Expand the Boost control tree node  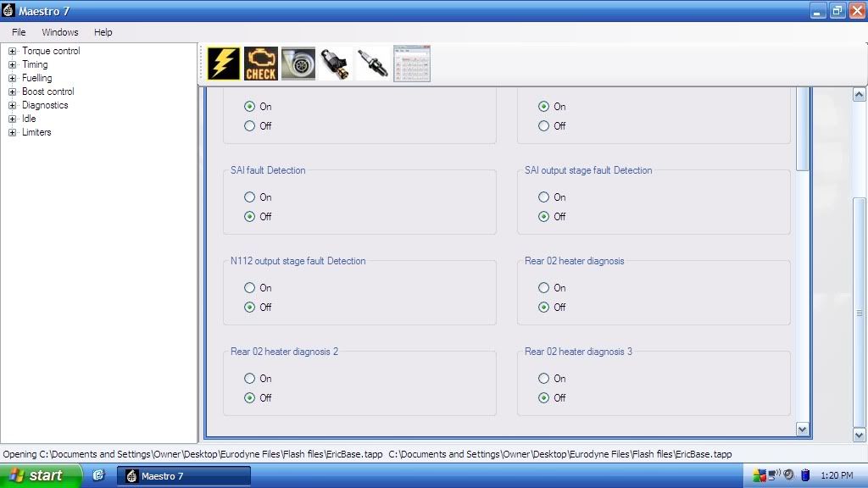pyautogui.click(x=12, y=91)
